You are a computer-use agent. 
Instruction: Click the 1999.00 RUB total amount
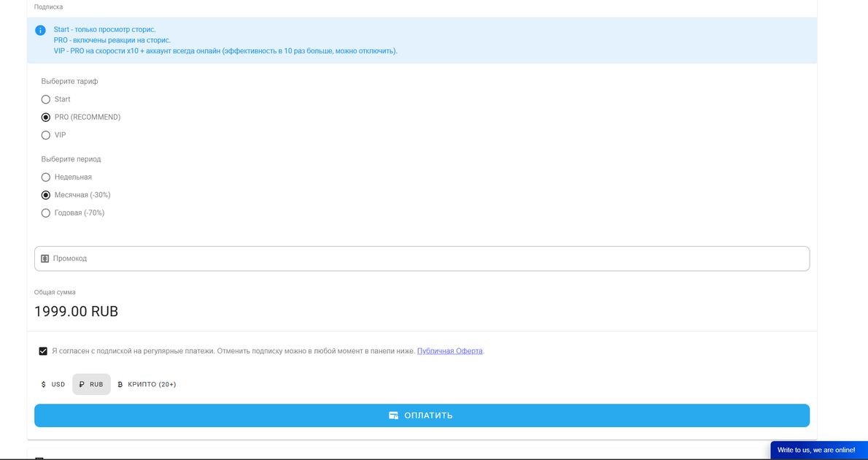(x=77, y=312)
